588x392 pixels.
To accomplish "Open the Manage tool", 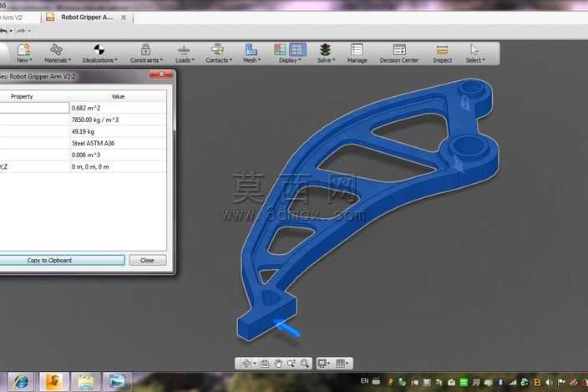I will click(357, 53).
